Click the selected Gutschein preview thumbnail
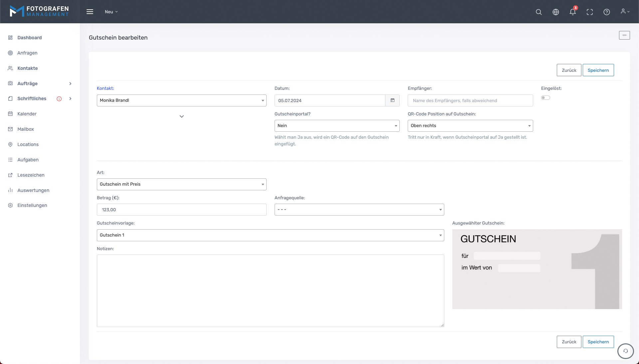 (536, 269)
